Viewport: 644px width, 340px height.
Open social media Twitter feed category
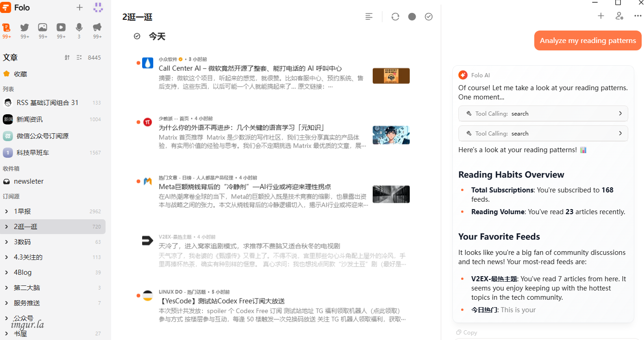coord(25,27)
